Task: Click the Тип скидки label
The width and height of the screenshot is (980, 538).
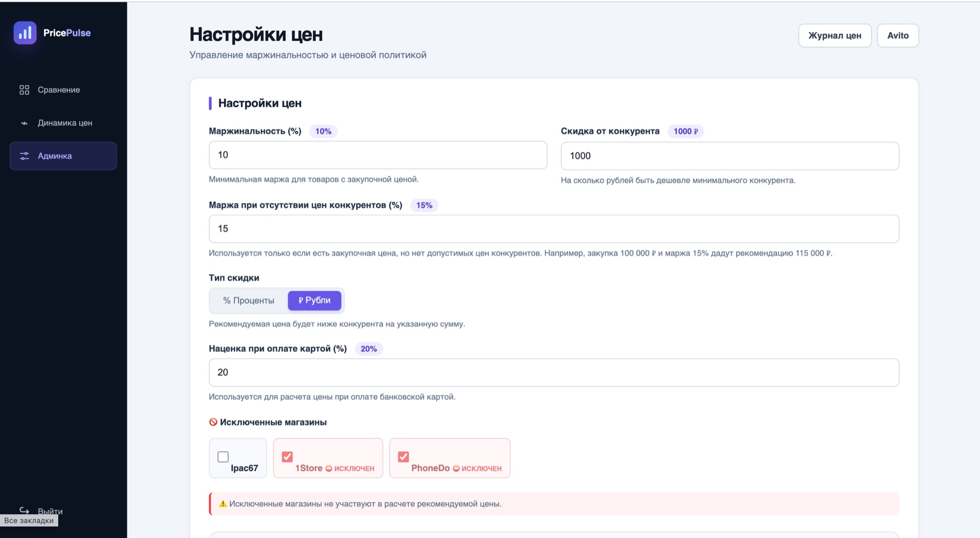Action: click(234, 278)
